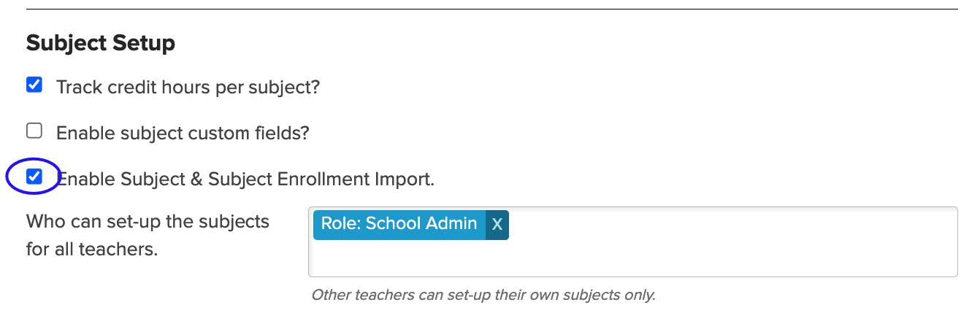Click empty space right of School Admin tag
Viewport: 980px width, 321px height.
pyautogui.click(x=730, y=225)
